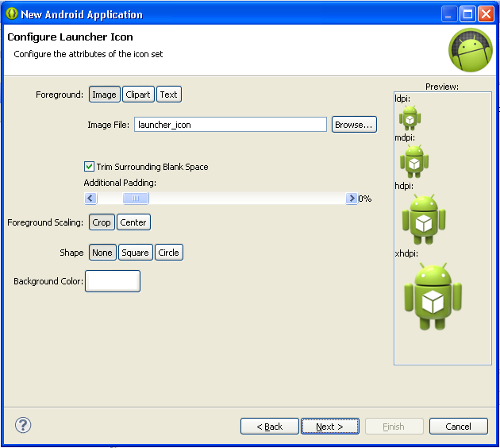This screenshot has width=500, height=448.
Task: Select Image as foreground type
Action: [105, 95]
